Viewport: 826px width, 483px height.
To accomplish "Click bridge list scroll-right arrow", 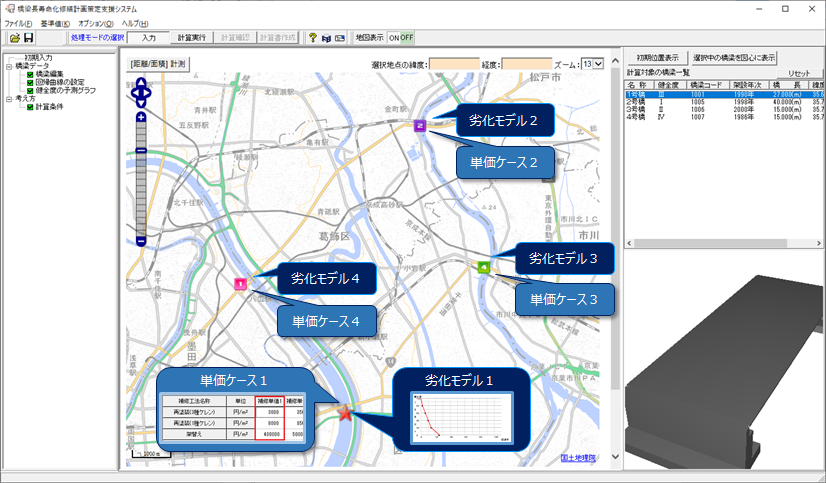I will coord(821,244).
